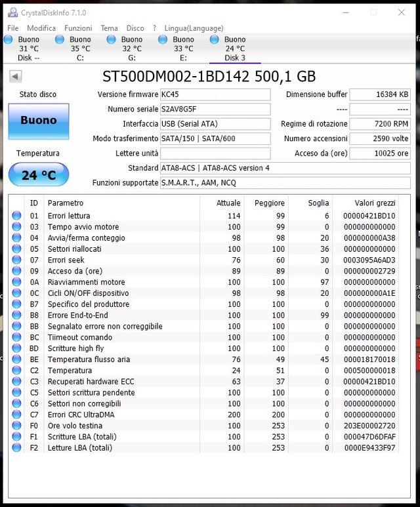Click the status orb for row C2 Temperatura
The width and height of the screenshot is (420, 507).
point(16,370)
